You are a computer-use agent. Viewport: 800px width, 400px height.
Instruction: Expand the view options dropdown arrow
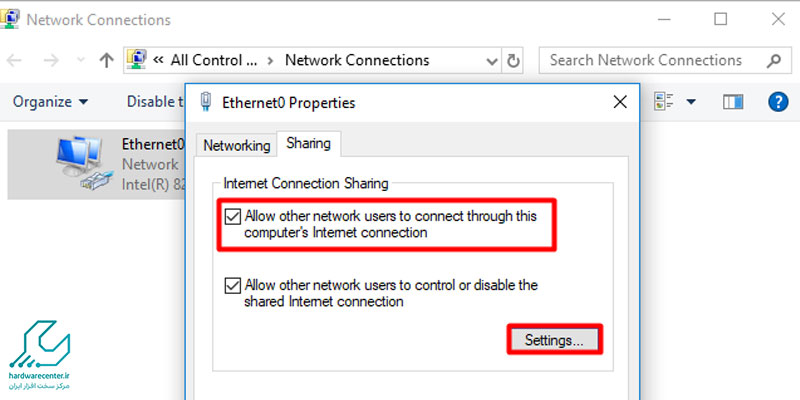coord(691,102)
